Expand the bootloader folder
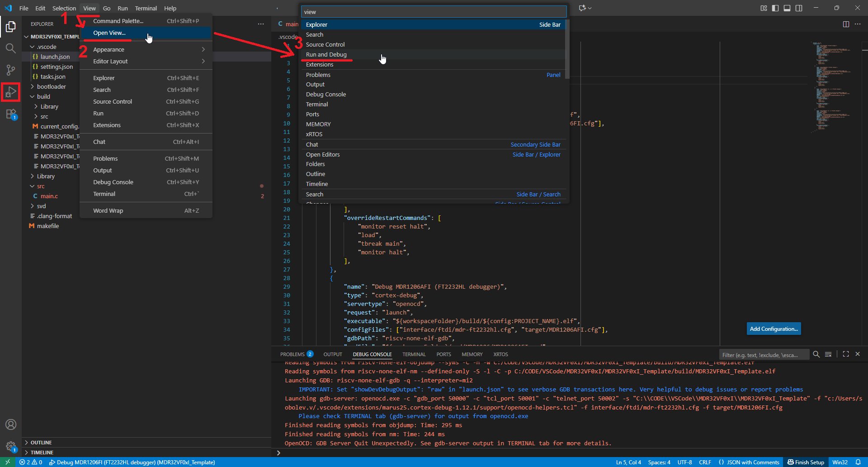 pos(51,86)
